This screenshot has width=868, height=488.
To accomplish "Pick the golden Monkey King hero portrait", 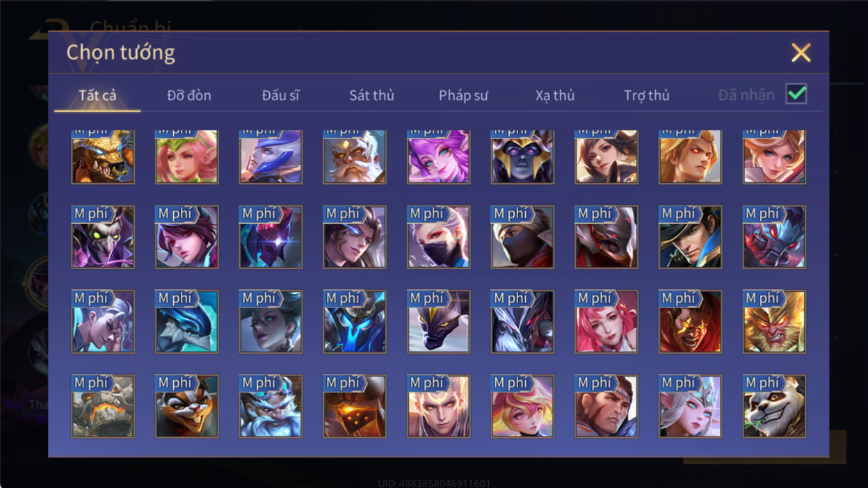I will coord(774,322).
